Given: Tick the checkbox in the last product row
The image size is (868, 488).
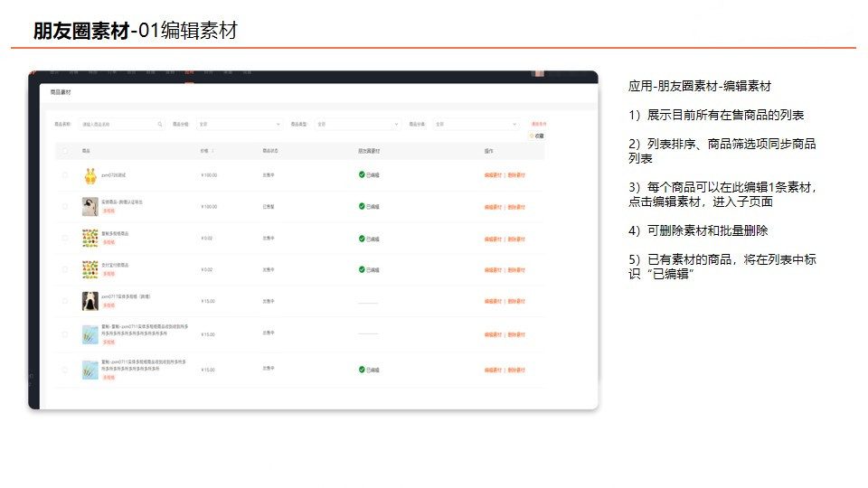Looking at the screenshot, I should click(x=65, y=370).
